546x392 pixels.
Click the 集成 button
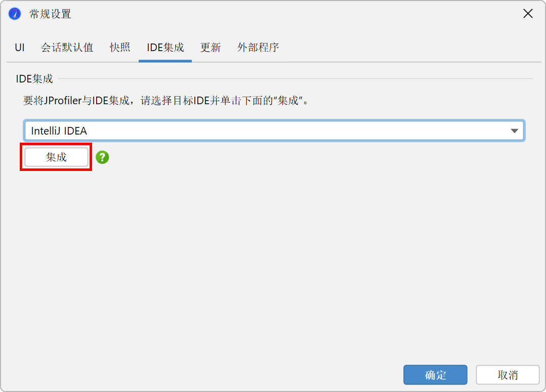56,157
